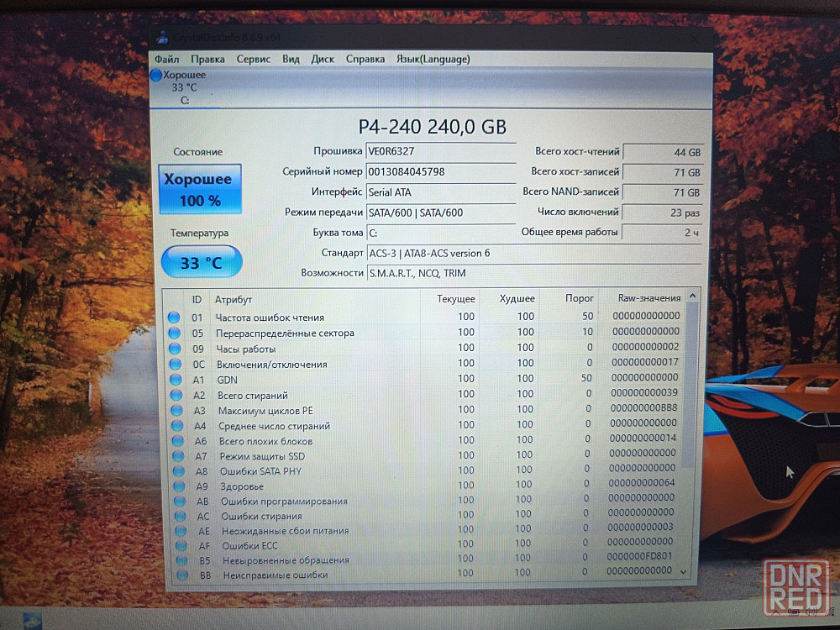The height and width of the screenshot is (630, 840).
Task: Open the Диск menu
Action: point(322,59)
